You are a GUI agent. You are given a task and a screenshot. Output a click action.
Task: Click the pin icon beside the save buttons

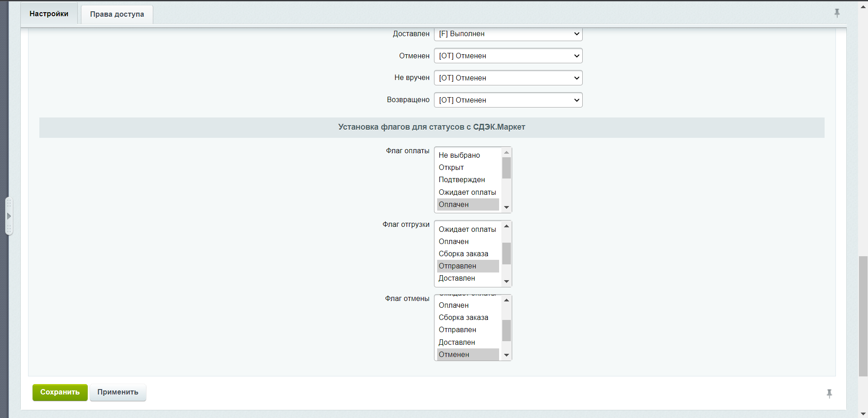point(829,394)
